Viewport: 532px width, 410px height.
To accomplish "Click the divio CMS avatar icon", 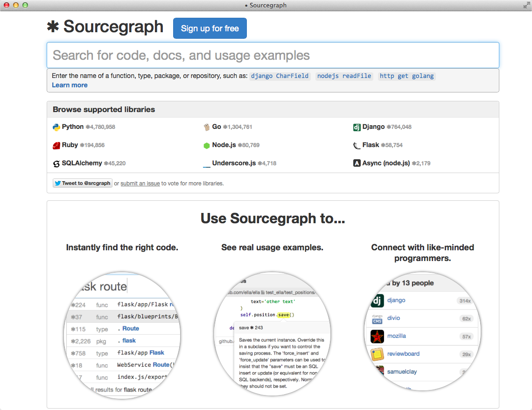I will click(x=377, y=318).
